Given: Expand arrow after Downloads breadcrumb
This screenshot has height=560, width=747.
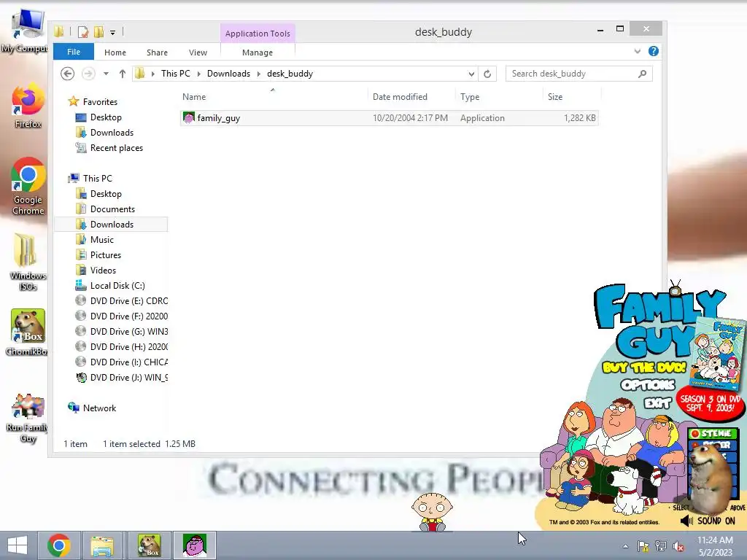Looking at the screenshot, I should (259, 74).
